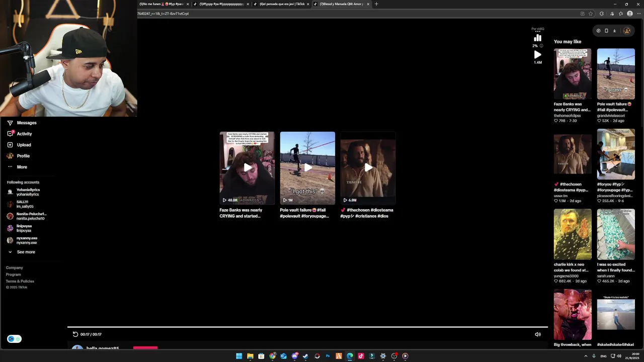Viewport: 644px width, 362px height.
Task: Open Photoshop from the taskbar
Action: click(x=328, y=356)
